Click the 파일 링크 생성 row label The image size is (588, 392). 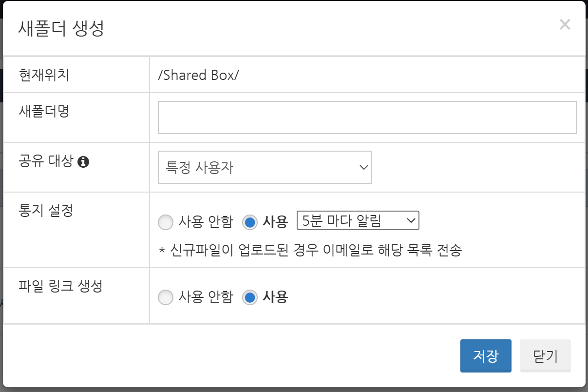tap(60, 286)
